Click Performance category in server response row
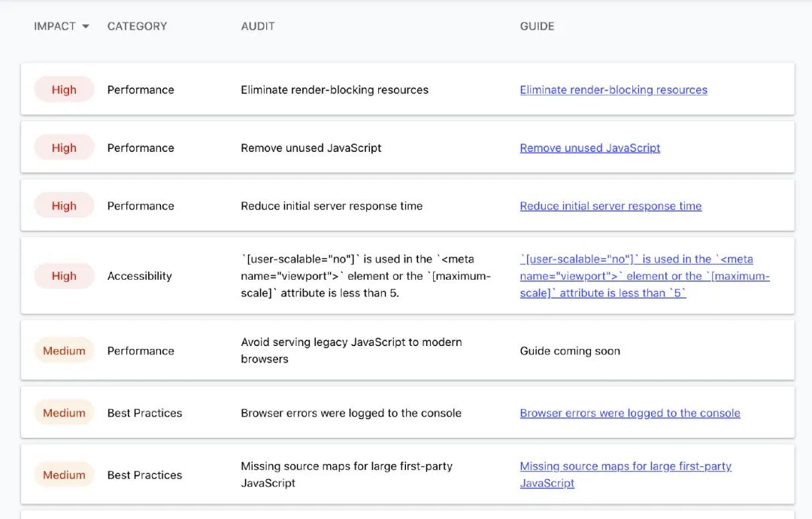The width and height of the screenshot is (812, 519). coord(141,205)
